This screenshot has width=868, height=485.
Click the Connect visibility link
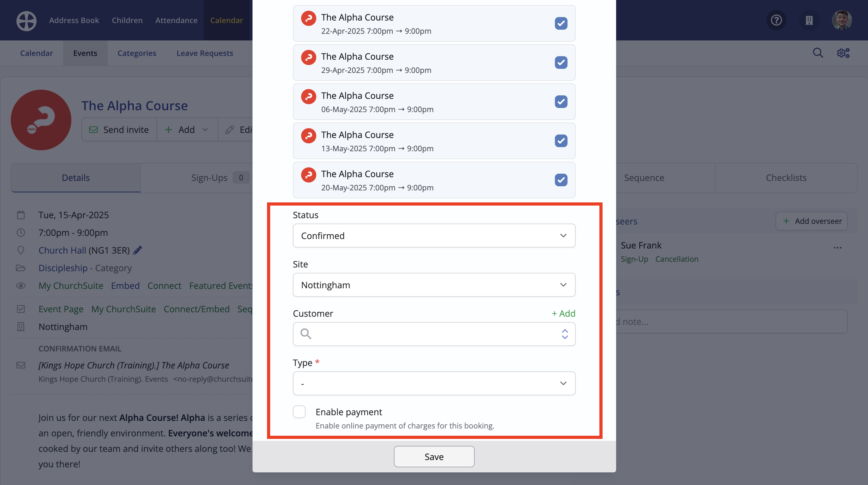click(164, 286)
